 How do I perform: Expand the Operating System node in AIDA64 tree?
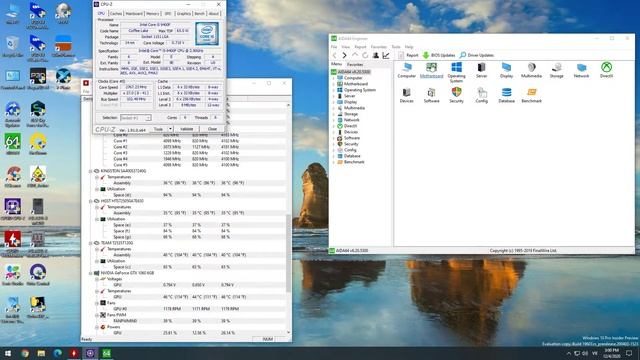(334, 90)
